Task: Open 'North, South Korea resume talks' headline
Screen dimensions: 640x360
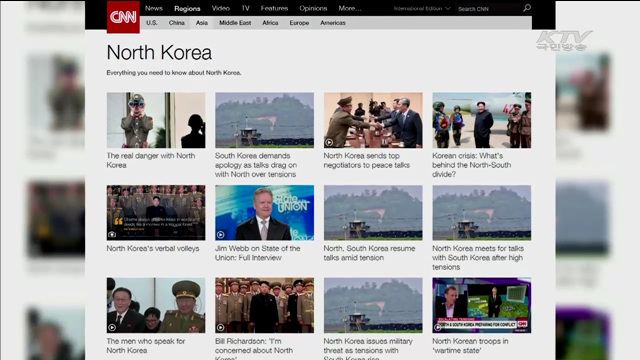Action: [369, 253]
